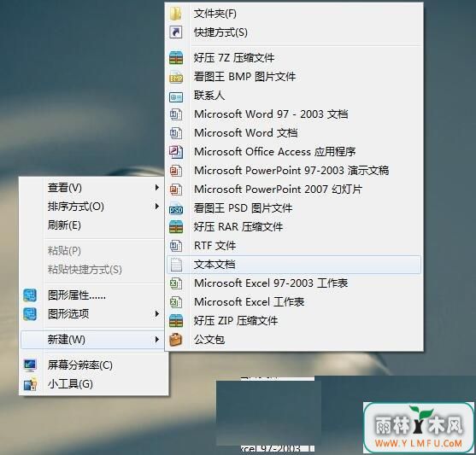Click the archive icon for 好压 RAR 压缩文件
The height and width of the screenshot is (455, 476).
tap(176, 227)
